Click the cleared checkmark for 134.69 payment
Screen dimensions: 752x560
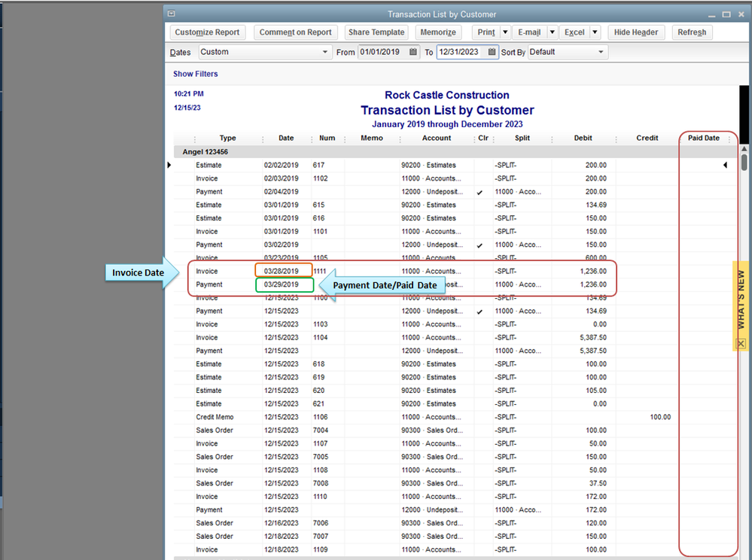click(480, 312)
